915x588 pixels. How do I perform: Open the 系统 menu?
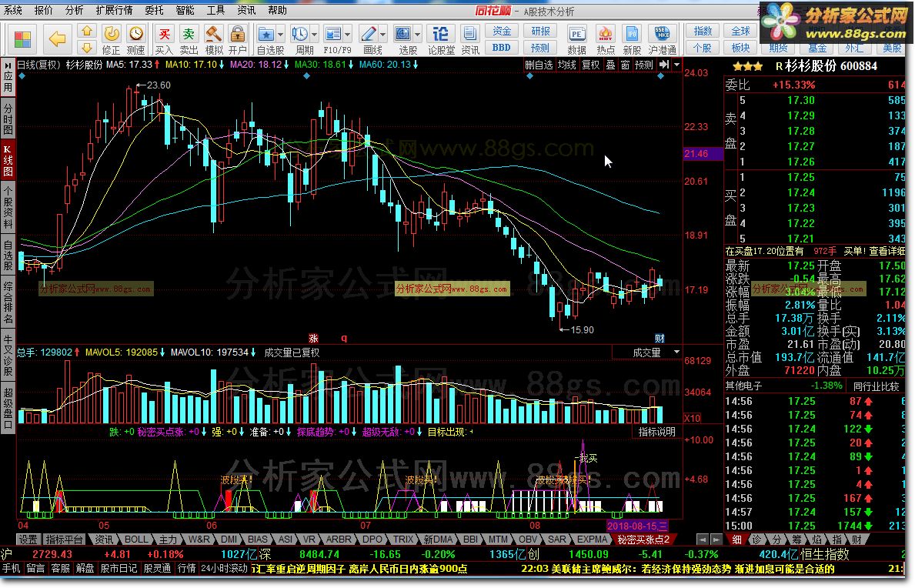click(x=13, y=10)
